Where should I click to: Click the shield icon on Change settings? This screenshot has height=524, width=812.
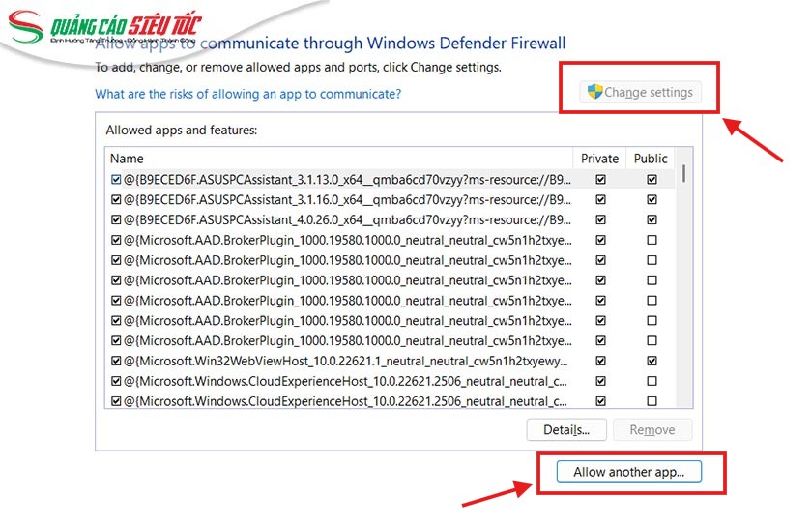coord(595,93)
